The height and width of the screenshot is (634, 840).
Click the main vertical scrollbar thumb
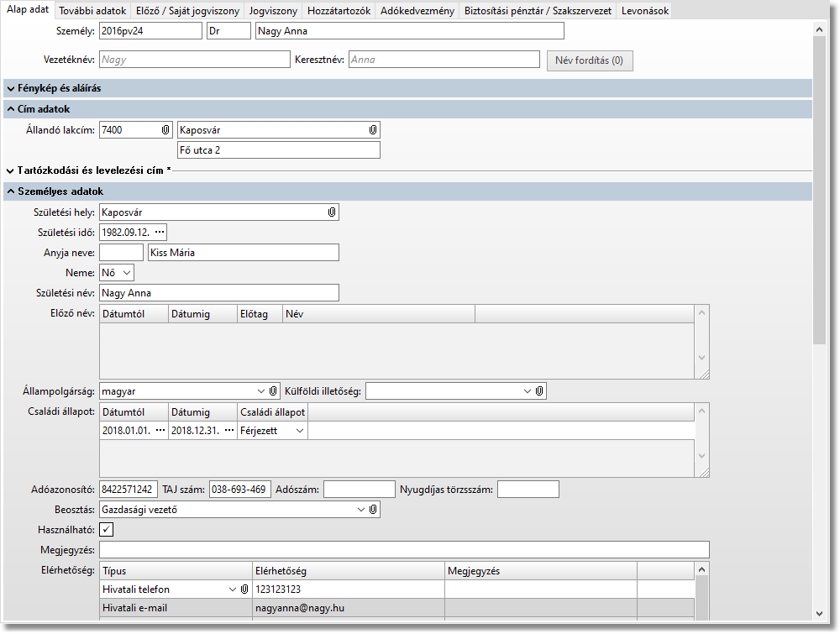pos(819,190)
